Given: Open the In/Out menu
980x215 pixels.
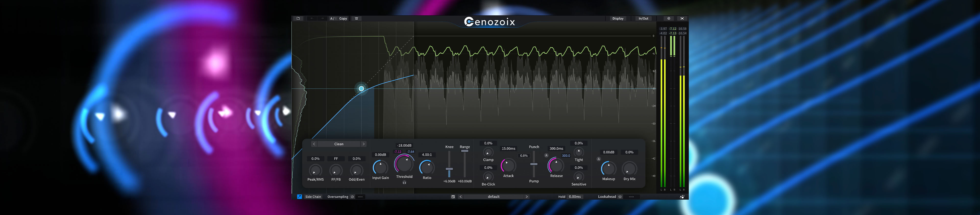Looking at the screenshot, I should point(643,18).
